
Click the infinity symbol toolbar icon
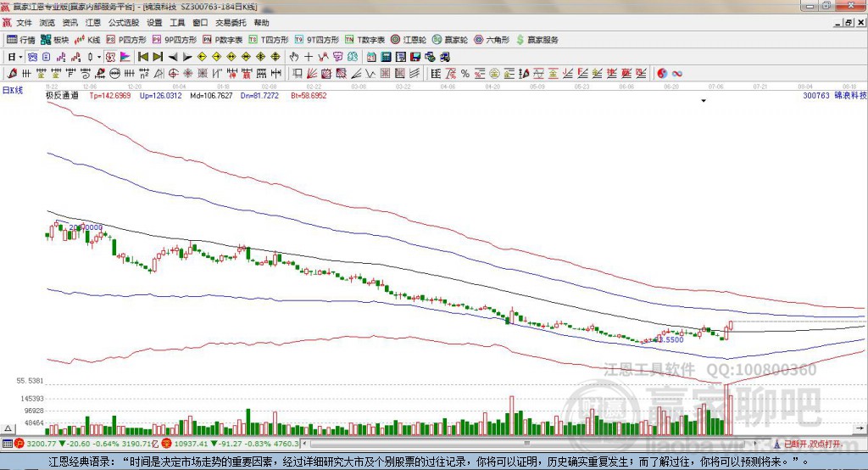(x=677, y=73)
